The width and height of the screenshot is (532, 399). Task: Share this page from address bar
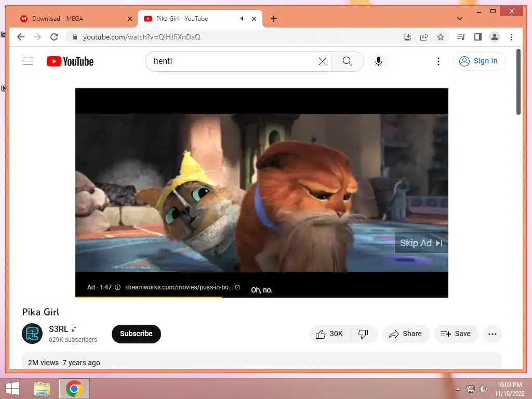[x=424, y=37]
